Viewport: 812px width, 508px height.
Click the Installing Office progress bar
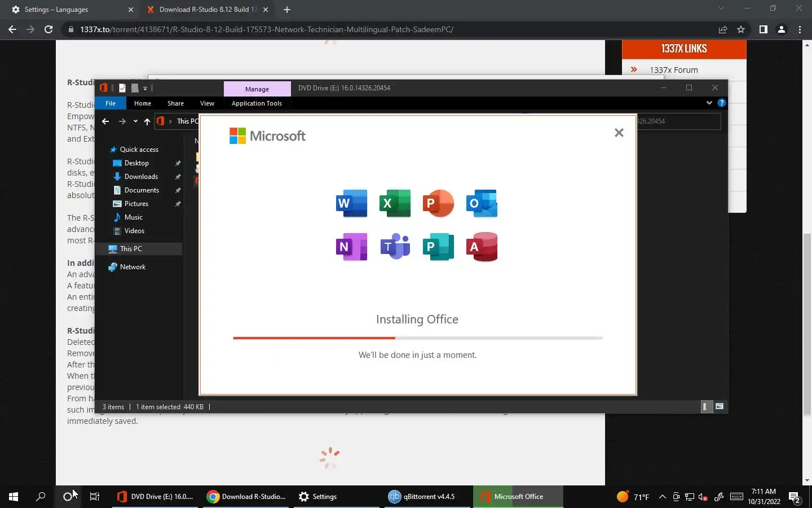(418, 338)
